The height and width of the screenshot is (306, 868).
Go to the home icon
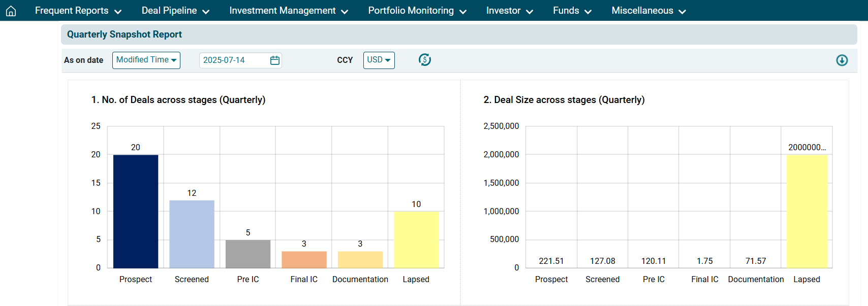tap(11, 11)
